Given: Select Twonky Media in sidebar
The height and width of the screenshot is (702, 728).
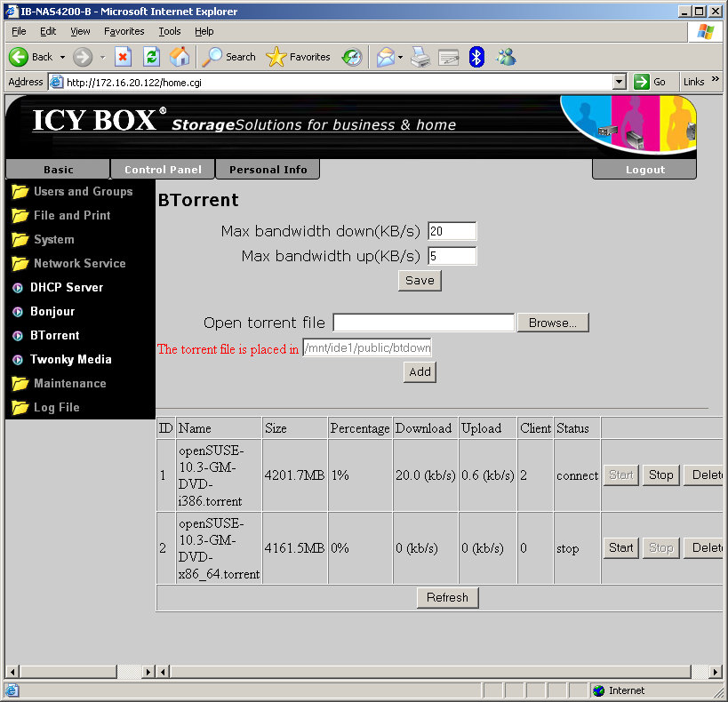Looking at the screenshot, I should (x=61, y=359).
